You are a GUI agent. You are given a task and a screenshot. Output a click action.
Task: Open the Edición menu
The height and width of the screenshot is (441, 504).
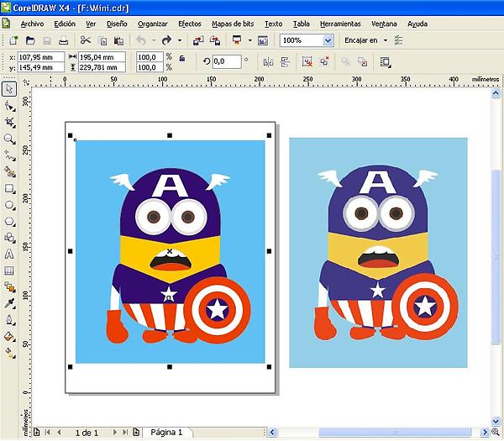[x=65, y=24]
